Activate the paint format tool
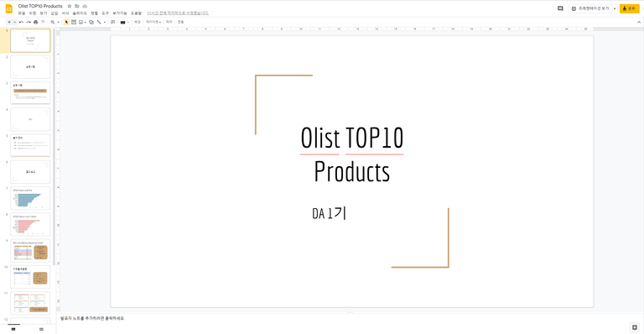This screenshot has height=334, width=644. click(43, 22)
